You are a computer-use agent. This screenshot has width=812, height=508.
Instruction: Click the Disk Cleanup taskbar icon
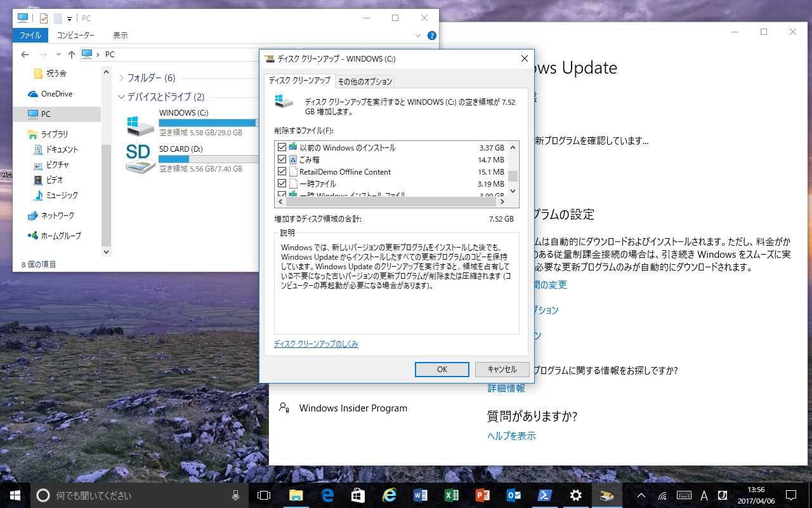click(x=607, y=495)
